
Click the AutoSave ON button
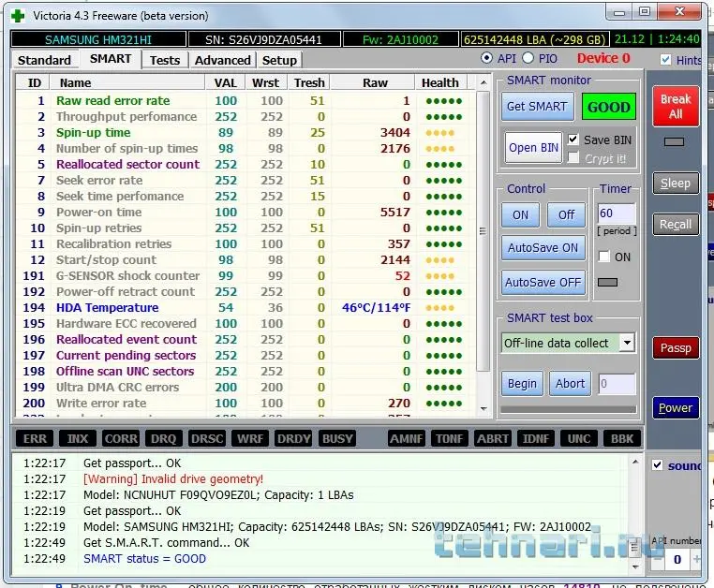tap(543, 248)
